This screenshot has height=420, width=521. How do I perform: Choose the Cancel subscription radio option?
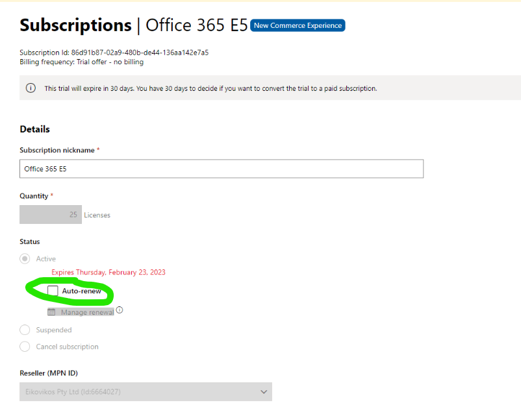pos(25,346)
